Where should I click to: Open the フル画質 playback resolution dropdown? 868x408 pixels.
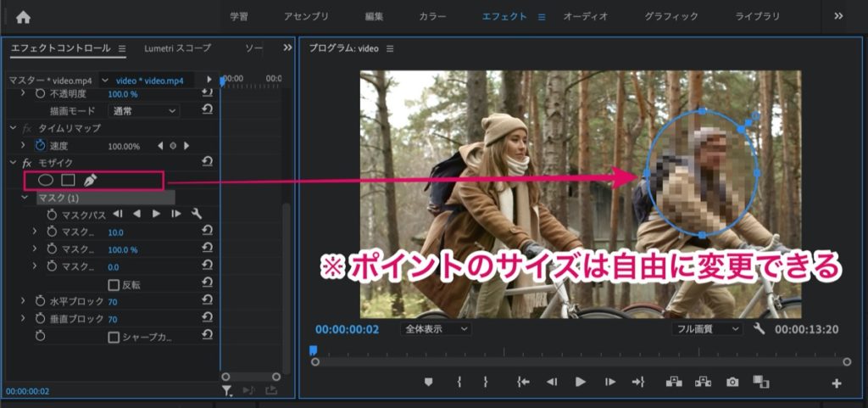coord(707,329)
